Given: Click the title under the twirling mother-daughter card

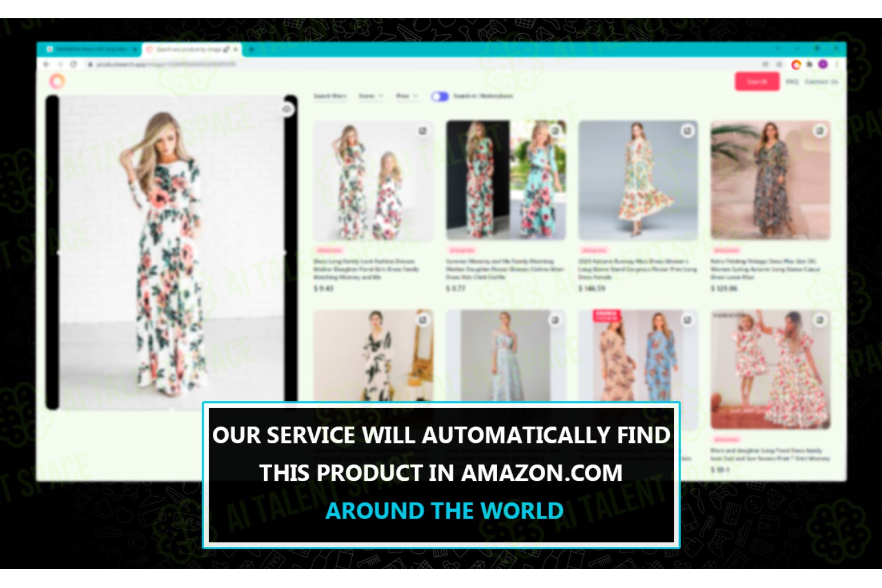Looking at the screenshot, I should [x=770, y=455].
